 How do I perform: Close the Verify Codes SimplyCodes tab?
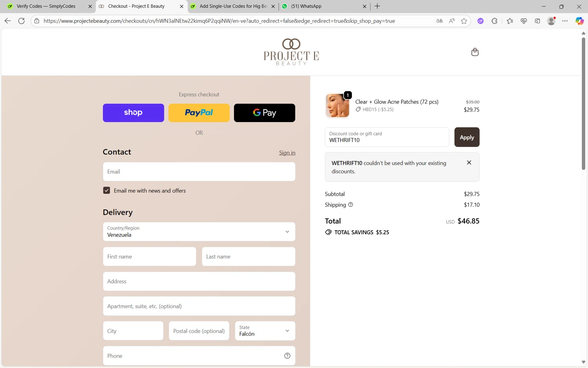(90, 6)
